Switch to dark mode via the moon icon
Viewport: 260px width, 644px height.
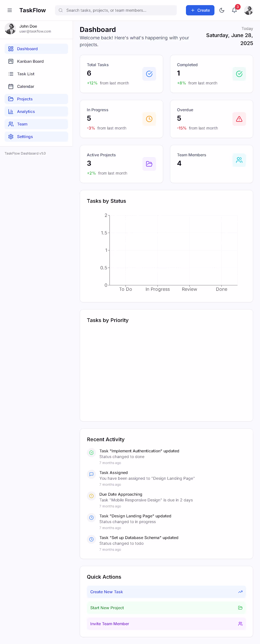pyautogui.click(x=222, y=10)
